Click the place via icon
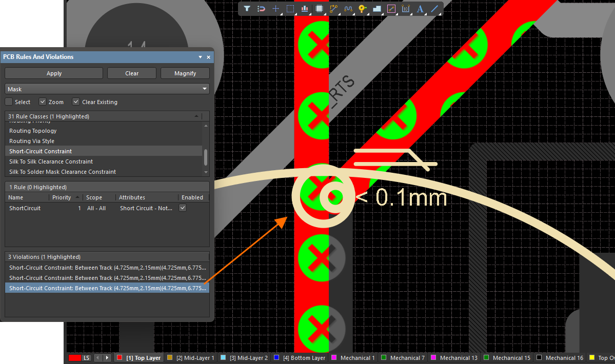This screenshot has width=615, height=364. pyautogui.click(x=363, y=8)
